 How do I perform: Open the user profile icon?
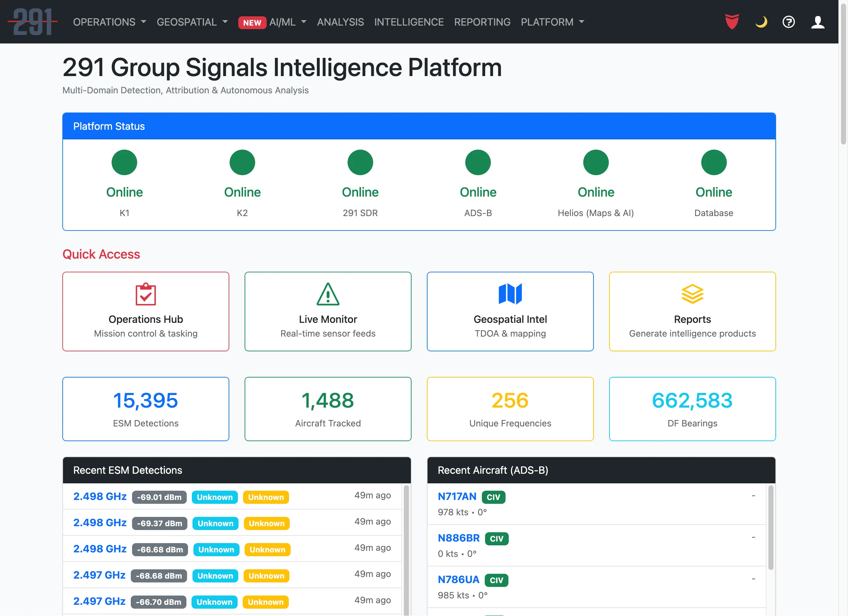tap(818, 22)
